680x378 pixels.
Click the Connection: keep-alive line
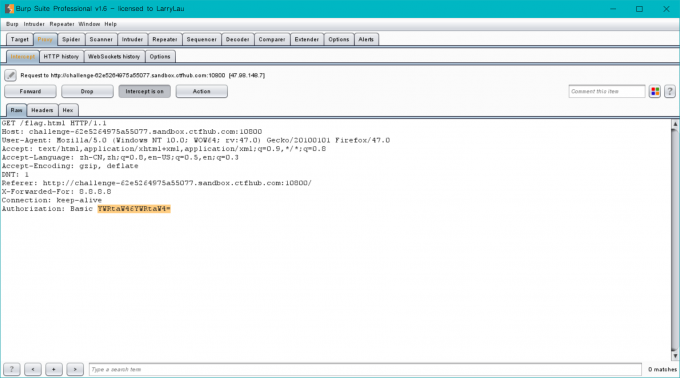[52, 200]
